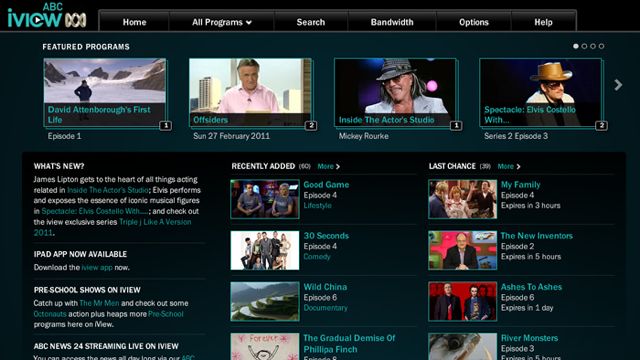Open the Help menu item

(x=543, y=22)
